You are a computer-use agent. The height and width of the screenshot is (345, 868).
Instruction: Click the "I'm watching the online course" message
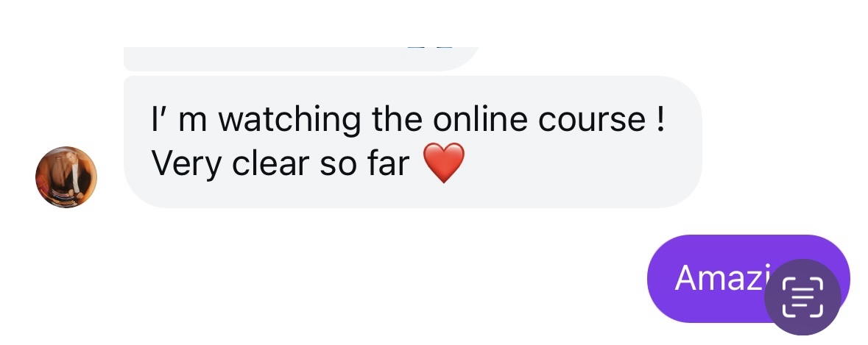coord(412,142)
